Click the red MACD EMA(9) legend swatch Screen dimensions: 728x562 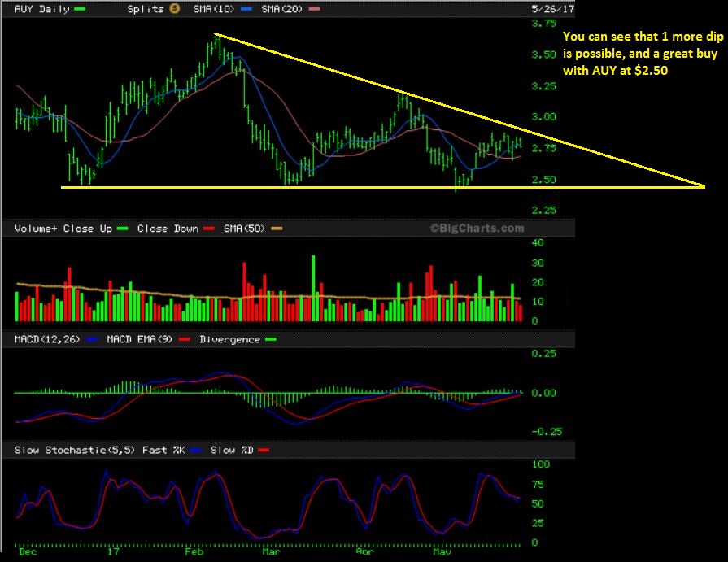(185, 339)
